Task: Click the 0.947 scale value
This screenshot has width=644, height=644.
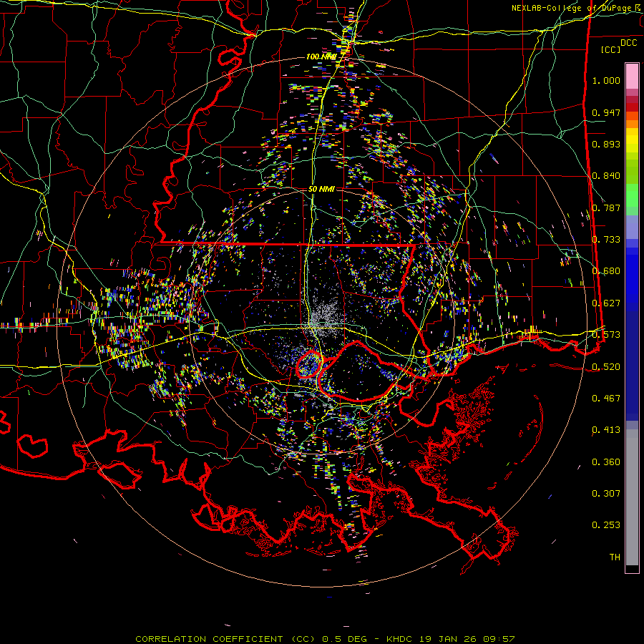Action: 606,112
